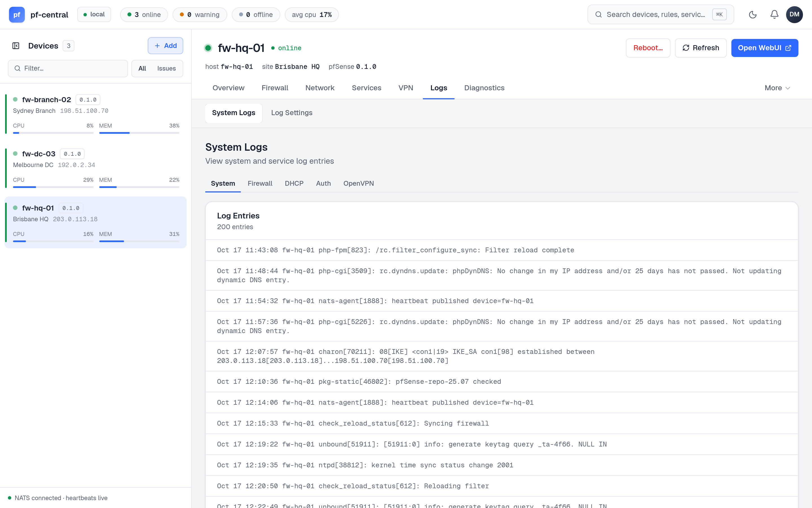View DHCP log entries tab
812x508 pixels.
[x=294, y=183]
